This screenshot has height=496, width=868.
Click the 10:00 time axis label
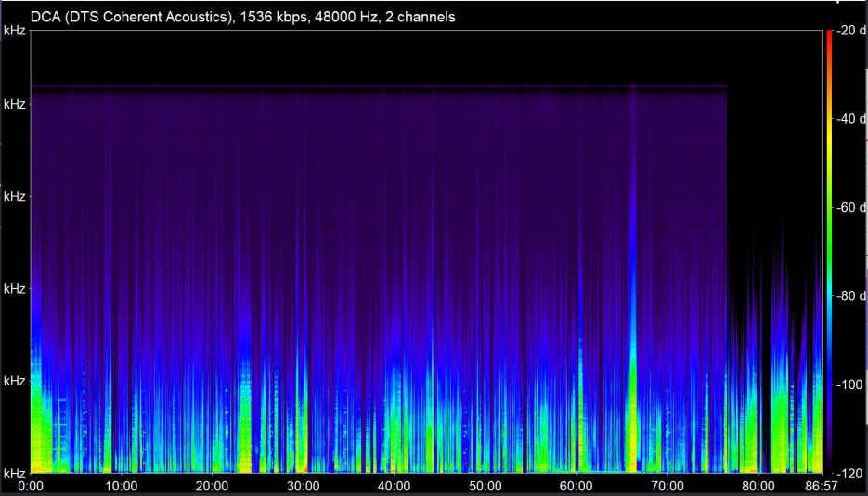point(122,486)
